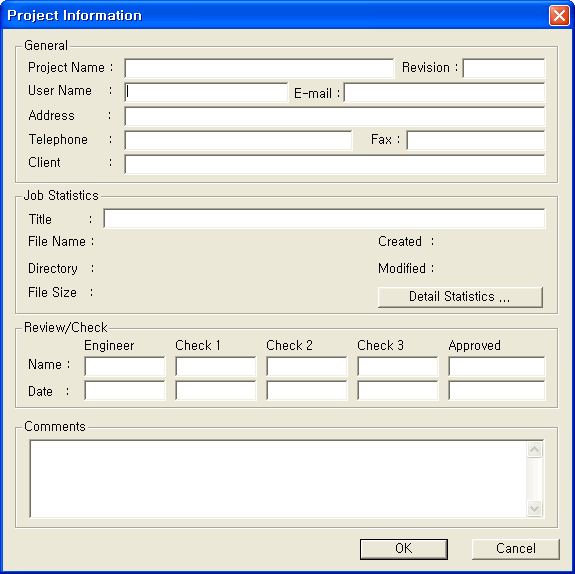Focus the Revision text box
Screen dimensions: 575x574
pos(504,68)
